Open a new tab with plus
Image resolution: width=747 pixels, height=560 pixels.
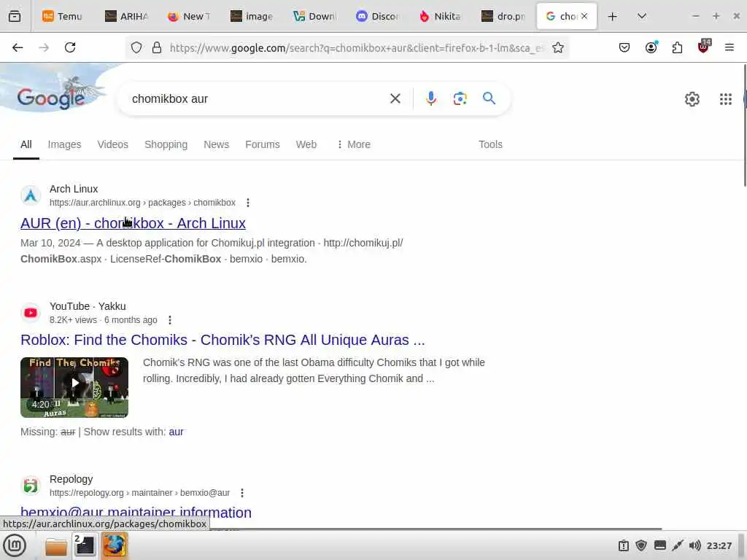pos(612,16)
